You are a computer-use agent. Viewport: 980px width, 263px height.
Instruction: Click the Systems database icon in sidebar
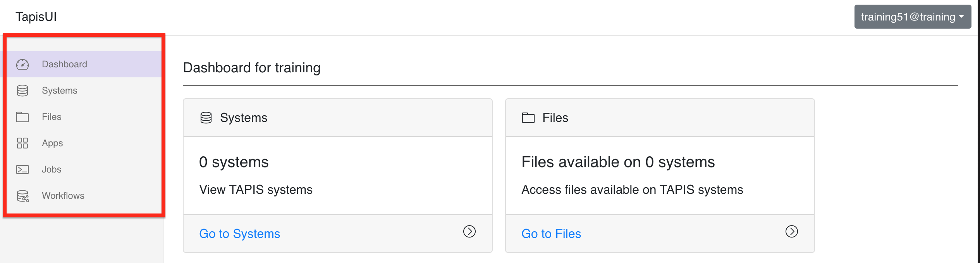[22, 91]
